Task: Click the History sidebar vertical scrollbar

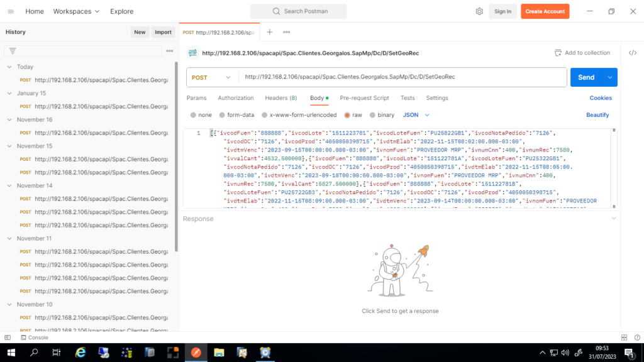Action: [176, 156]
